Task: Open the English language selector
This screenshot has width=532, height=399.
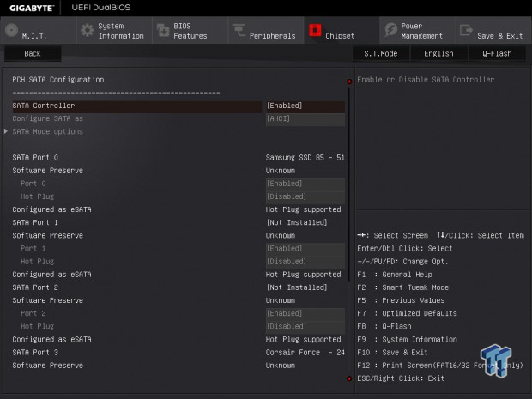Action: 438,53
